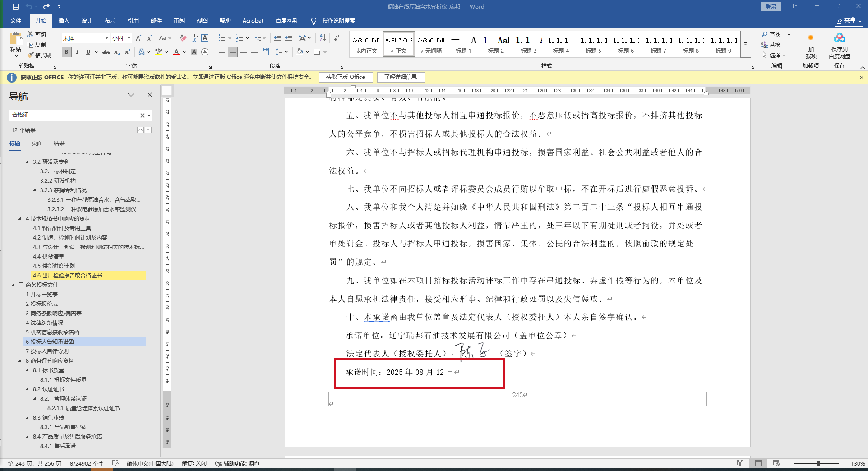Toggle Italic formatting
Viewport: 868px width, 471px height.
pyautogui.click(x=77, y=52)
